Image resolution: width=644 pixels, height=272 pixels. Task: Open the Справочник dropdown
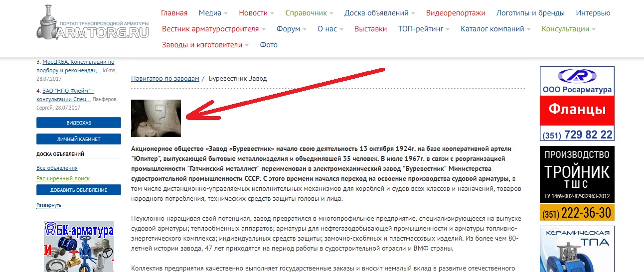(x=309, y=13)
